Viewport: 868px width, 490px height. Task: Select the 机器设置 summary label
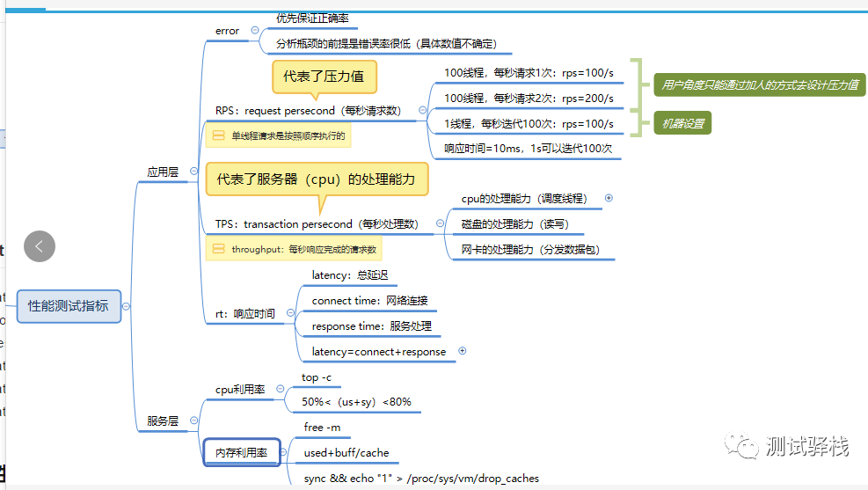pyautogui.click(x=682, y=123)
